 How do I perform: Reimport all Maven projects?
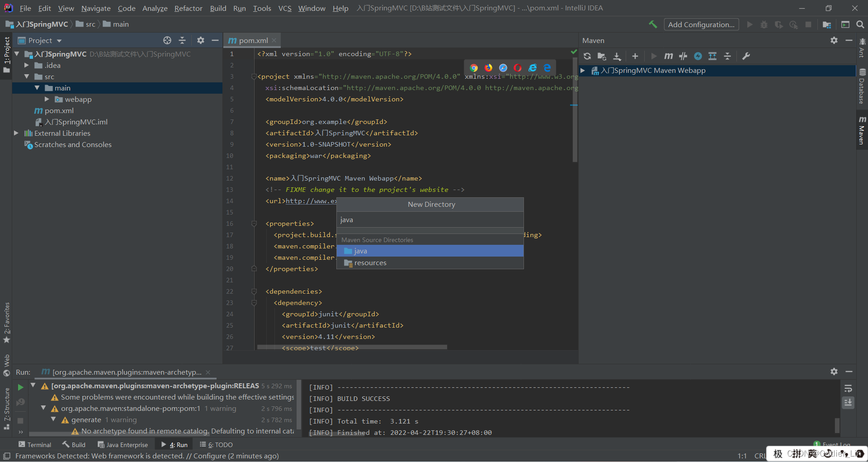(x=587, y=56)
